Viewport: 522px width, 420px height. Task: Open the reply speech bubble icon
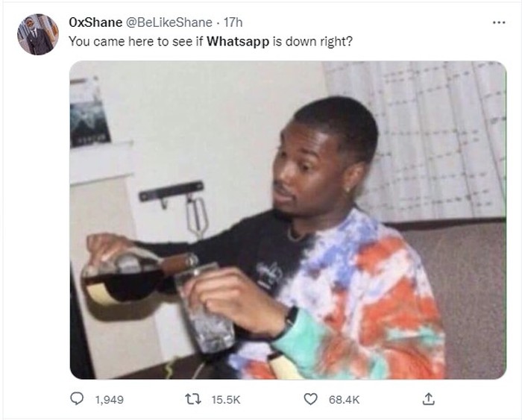point(77,398)
